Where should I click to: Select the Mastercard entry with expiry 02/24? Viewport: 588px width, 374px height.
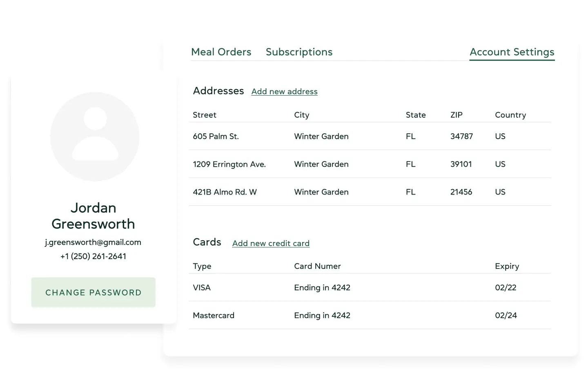pyautogui.click(x=214, y=315)
